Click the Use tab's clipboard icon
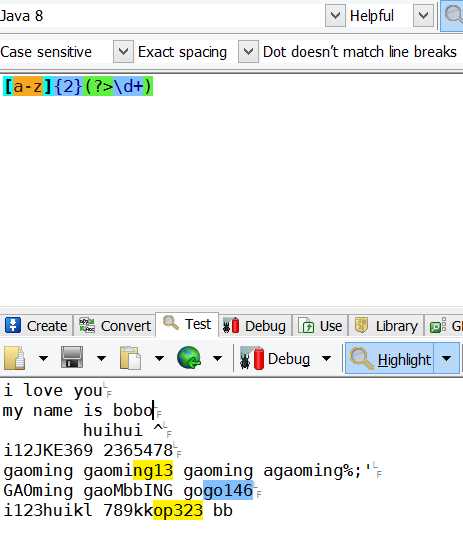 (306, 325)
